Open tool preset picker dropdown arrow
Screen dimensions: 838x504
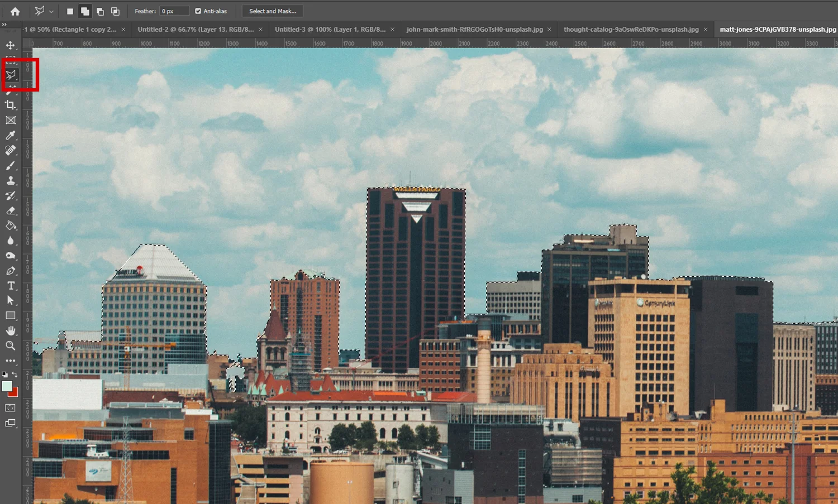pyautogui.click(x=51, y=11)
